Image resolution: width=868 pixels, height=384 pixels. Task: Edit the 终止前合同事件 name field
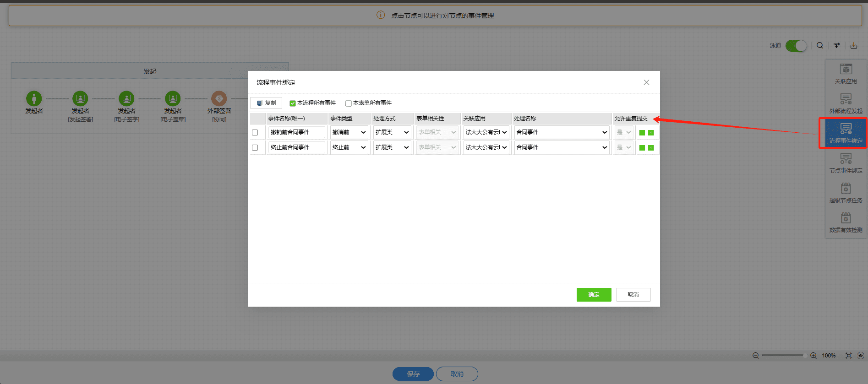tap(297, 147)
